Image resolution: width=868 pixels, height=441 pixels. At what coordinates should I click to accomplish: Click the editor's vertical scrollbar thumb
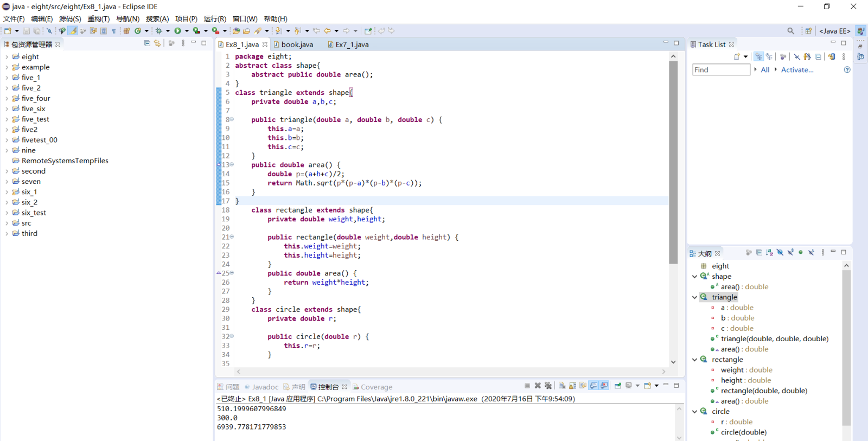pos(673,163)
